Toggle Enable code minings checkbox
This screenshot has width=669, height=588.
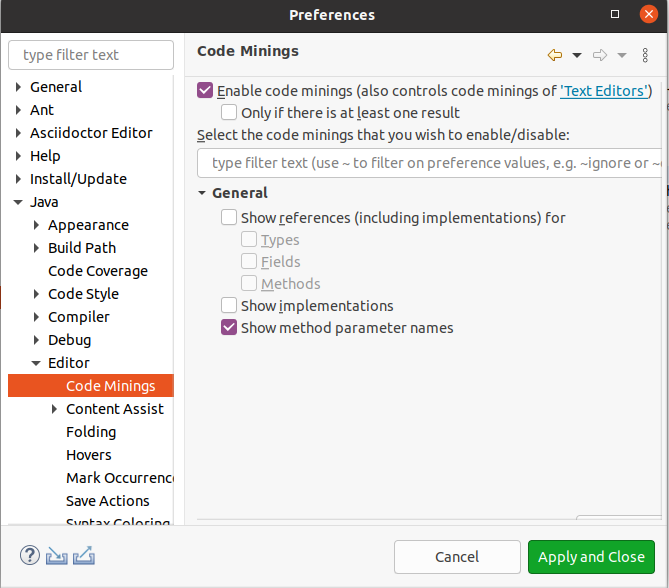point(205,90)
